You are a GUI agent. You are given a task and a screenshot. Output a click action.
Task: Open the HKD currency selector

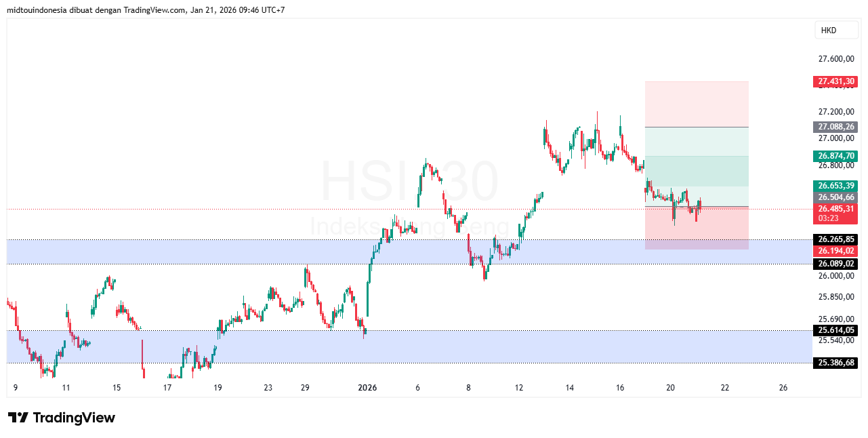828,30
